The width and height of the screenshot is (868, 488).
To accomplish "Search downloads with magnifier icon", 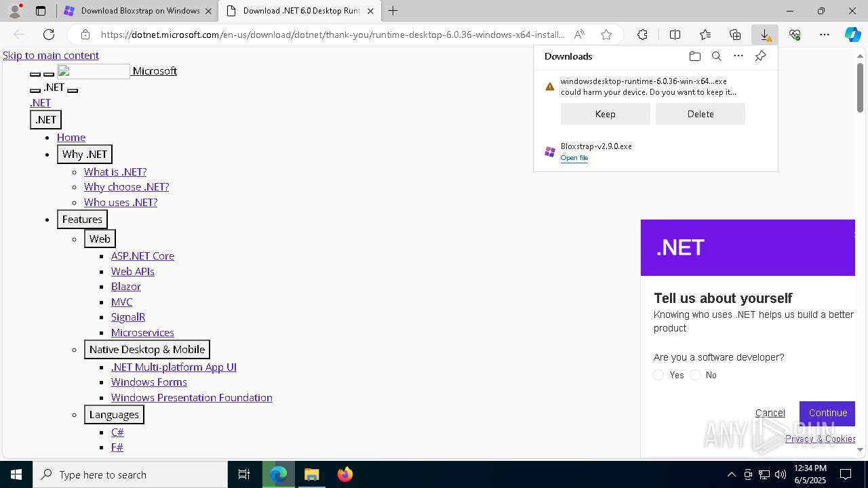I will tap(717, 56).
